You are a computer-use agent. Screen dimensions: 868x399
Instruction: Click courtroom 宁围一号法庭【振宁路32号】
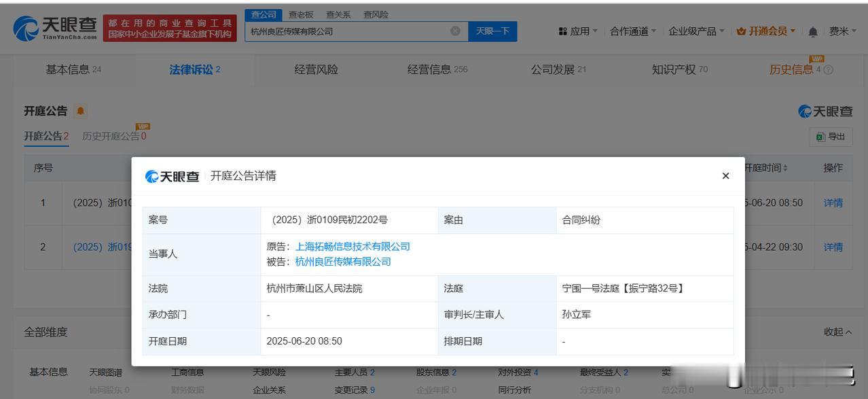(x=623, y=288)
